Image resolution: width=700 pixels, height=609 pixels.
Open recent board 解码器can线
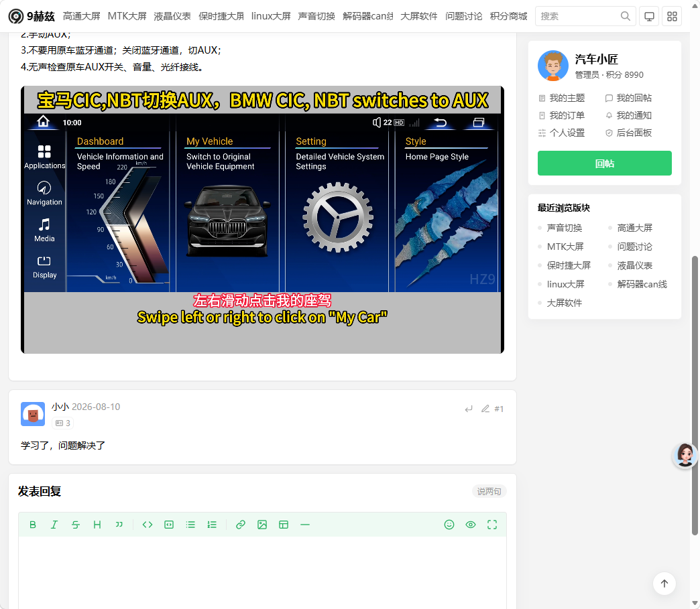642,284
